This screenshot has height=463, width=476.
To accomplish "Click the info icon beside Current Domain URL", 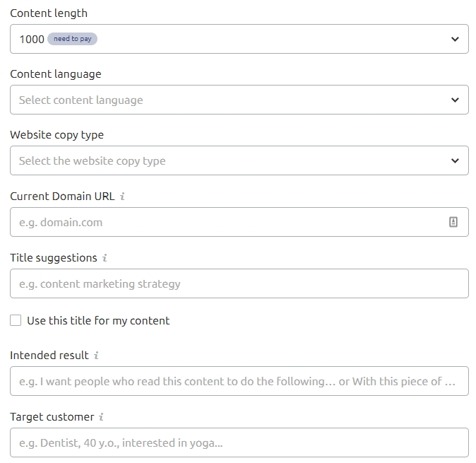I will [122, 197].
